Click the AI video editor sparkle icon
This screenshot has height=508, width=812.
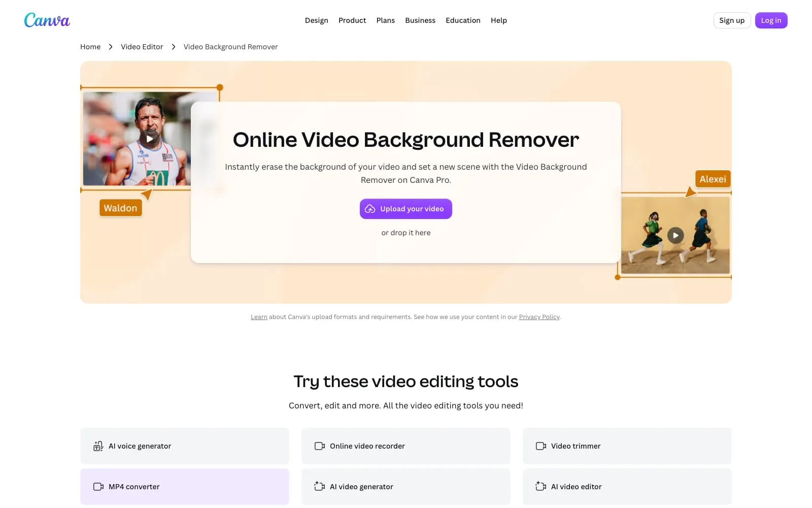tap(540, 486)
